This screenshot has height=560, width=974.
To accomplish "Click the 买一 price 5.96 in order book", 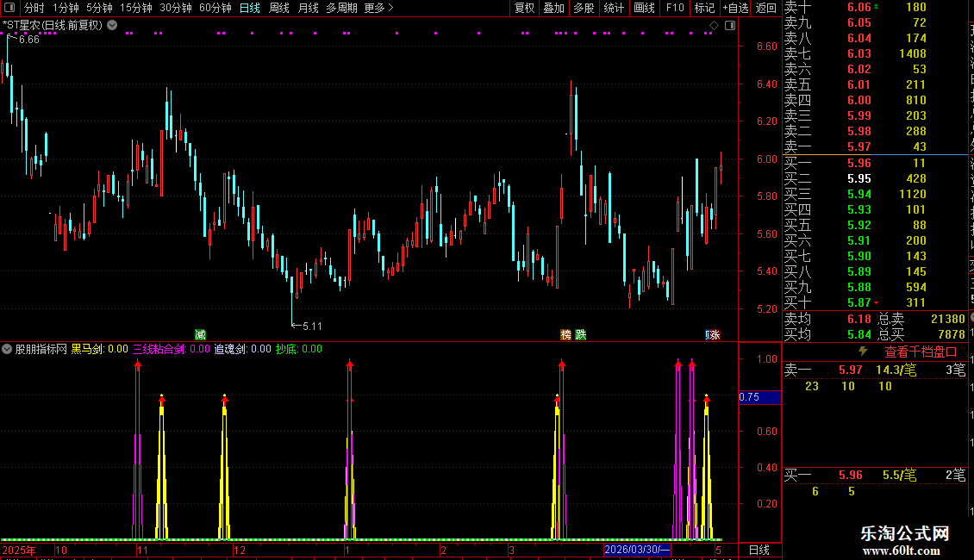I will point(859,164).
